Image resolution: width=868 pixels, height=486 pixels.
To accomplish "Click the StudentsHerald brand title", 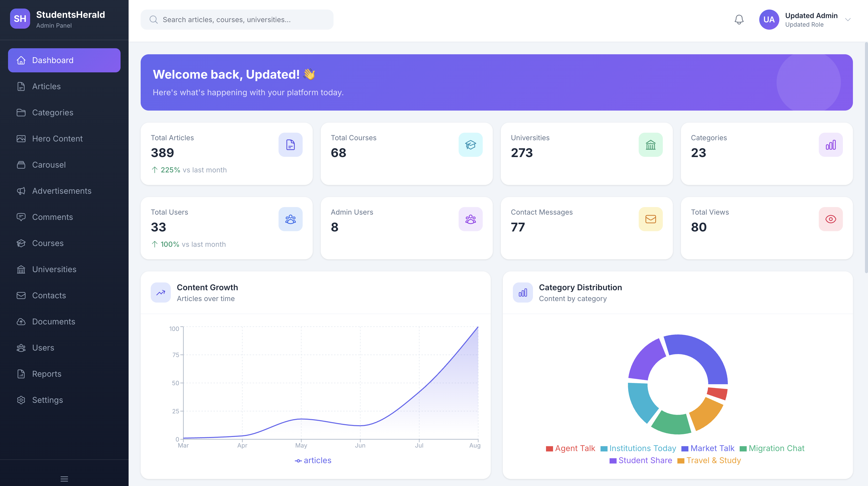I will coord(70,15).
